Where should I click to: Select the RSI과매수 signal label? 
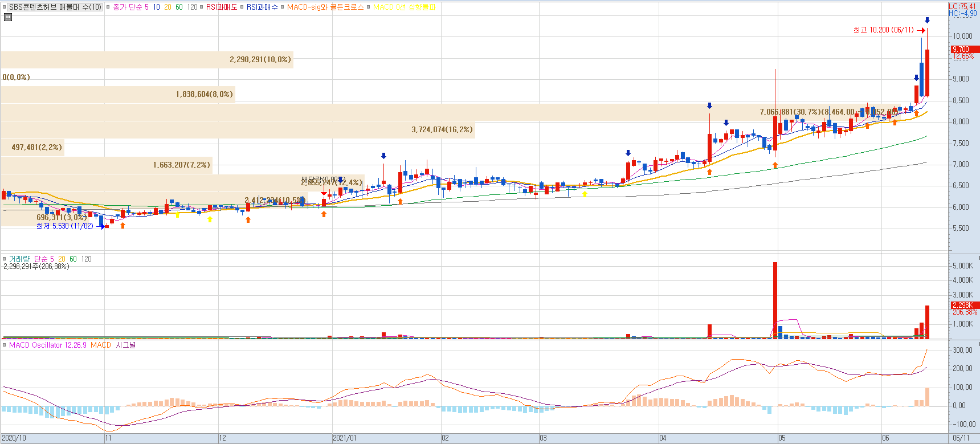[262, 7]
